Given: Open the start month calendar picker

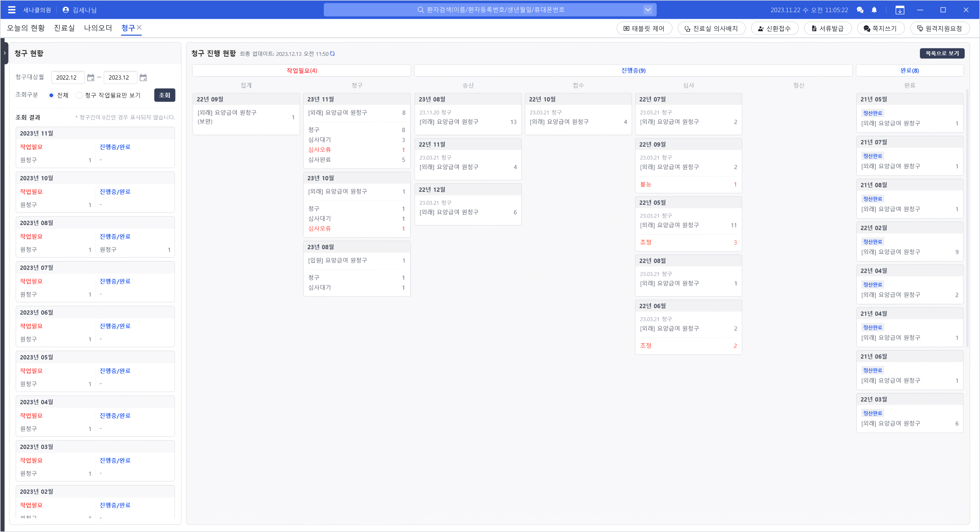Looking at the screenshot, I should tap(91, 77).
